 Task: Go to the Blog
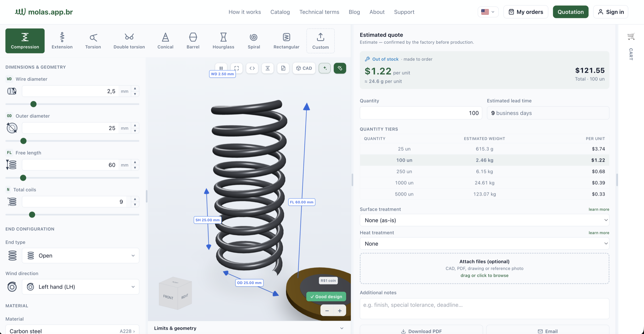(x=354, y=12)
